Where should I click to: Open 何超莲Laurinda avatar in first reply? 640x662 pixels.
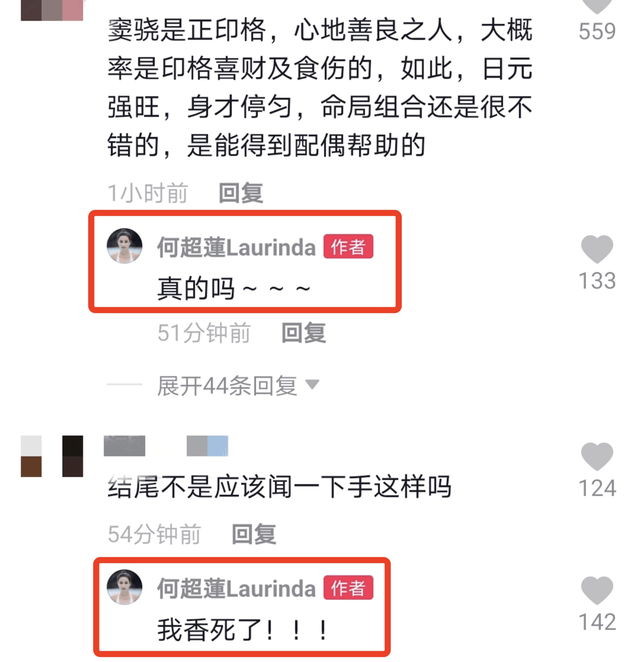[x=124, y=246]
